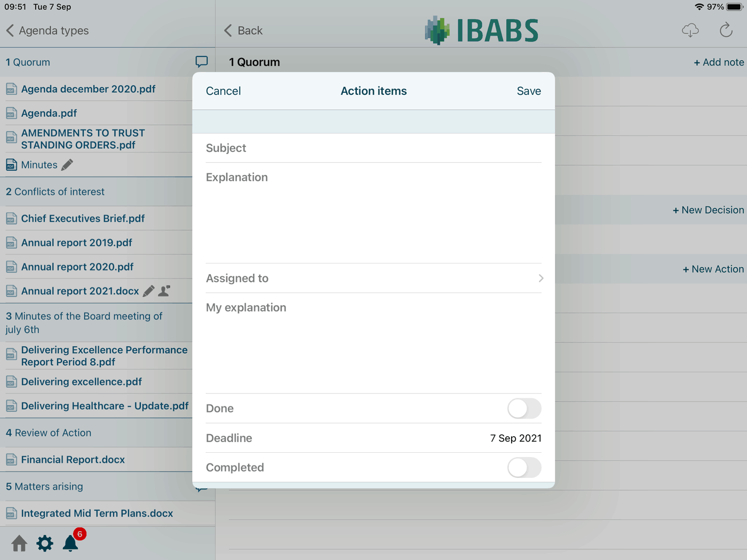747x560 pixels.
Task: Tap document icon of Integrated Mid Term Plans.docx
Action: (x=11, y=513)
